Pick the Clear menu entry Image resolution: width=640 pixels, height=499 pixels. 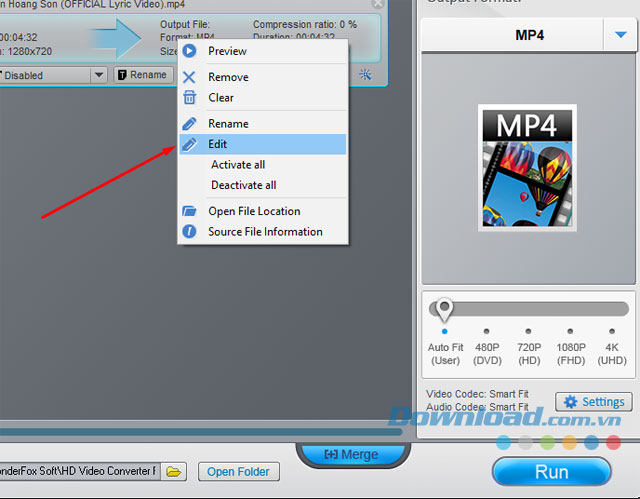[x=263, y=98]
